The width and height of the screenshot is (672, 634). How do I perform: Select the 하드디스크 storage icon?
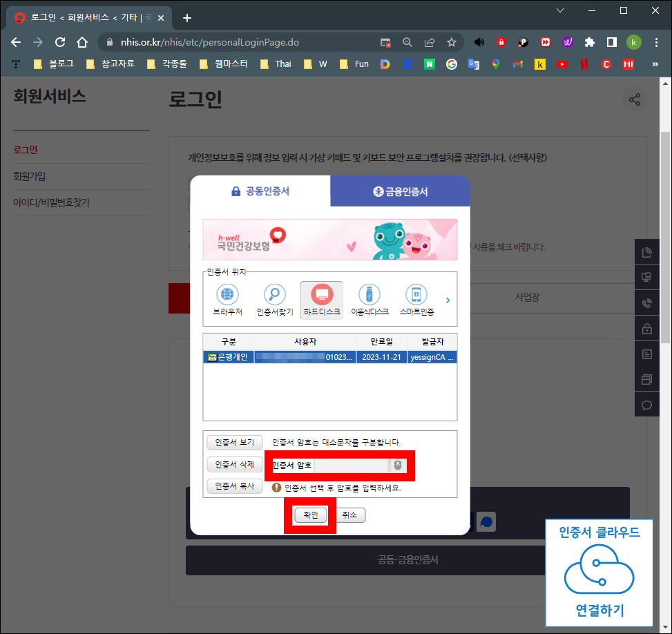321,294
